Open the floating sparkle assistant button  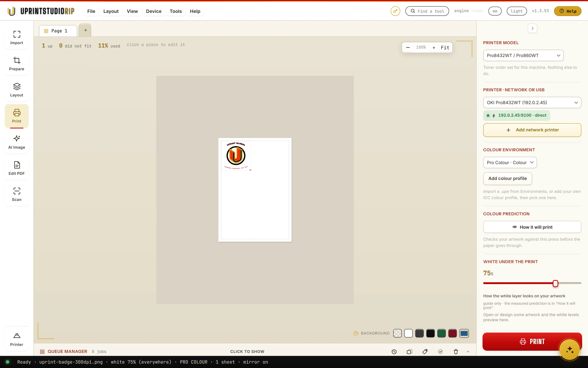click(x=570, y=350)
